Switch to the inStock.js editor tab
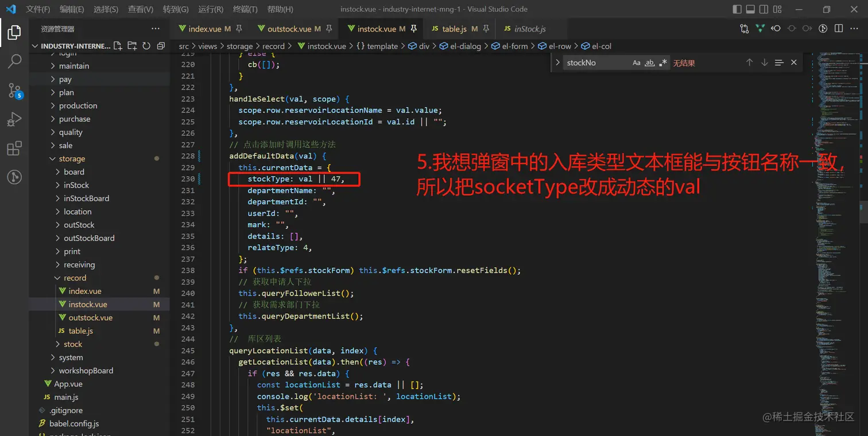The height and width of the screenshot is (436, 868). pyautogui.click(x=531, y=29)
